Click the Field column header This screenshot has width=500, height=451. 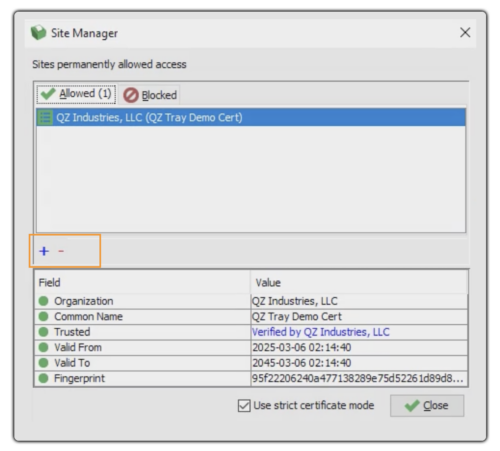pyautogui.click(x=142, y=283)
